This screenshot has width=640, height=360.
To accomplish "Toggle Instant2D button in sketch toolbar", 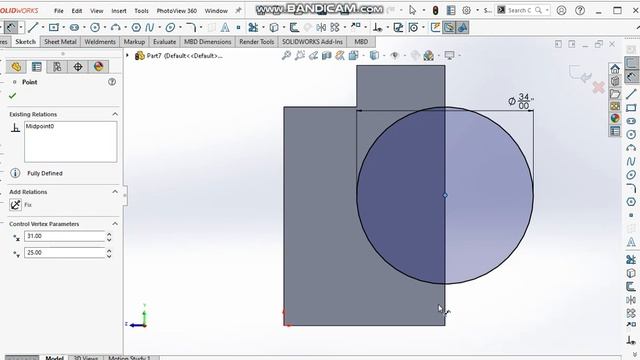I will [449, 27].
